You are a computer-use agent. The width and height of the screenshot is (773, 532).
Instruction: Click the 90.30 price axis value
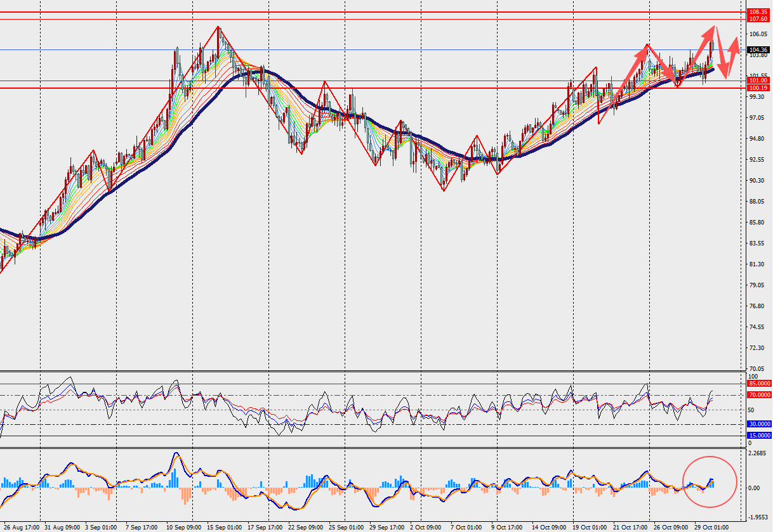[756, 181]
